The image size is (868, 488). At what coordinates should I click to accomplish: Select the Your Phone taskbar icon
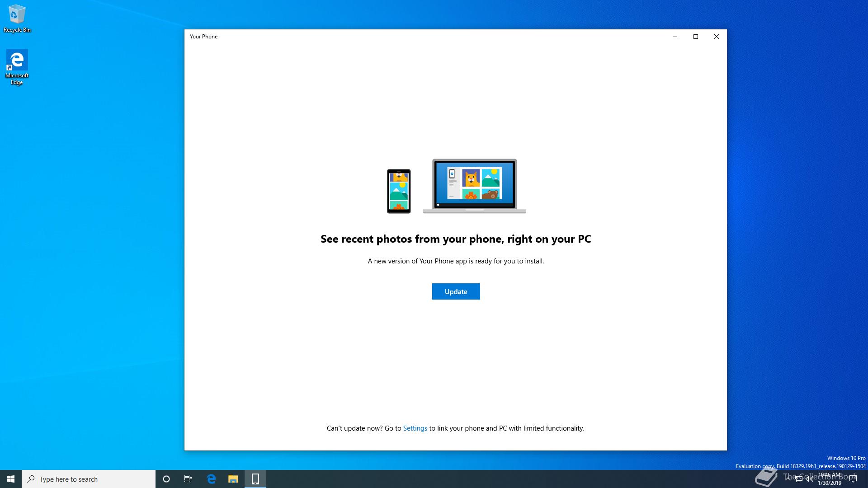(x=255, y=479)
